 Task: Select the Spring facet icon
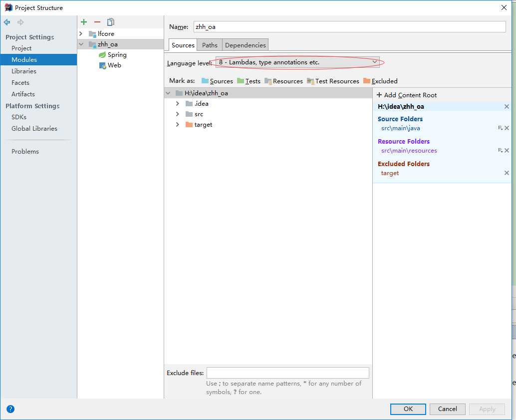pyautogui.click(x=102, y=54)
